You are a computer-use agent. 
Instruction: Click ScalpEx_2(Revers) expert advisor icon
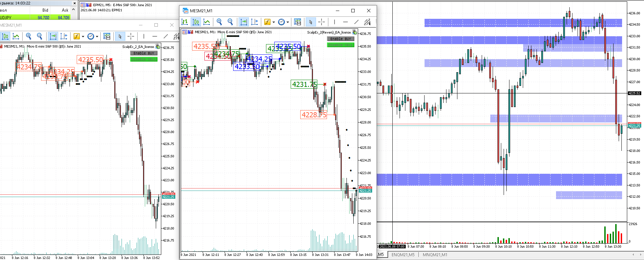click(x=355, y=32)
